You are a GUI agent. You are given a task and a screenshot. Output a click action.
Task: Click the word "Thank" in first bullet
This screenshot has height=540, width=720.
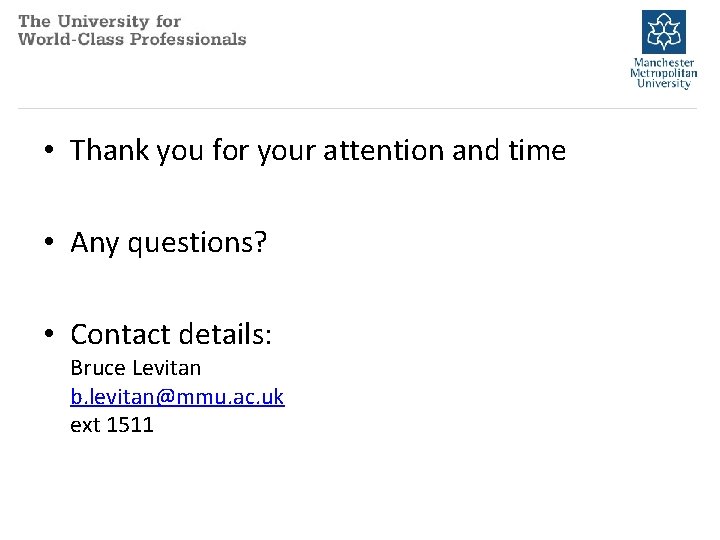pos(109,151)
